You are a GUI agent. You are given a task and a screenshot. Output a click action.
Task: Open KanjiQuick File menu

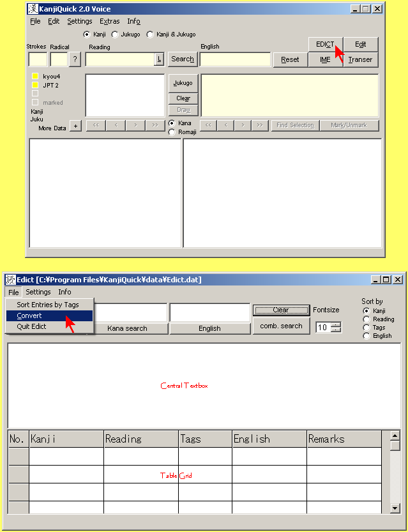35,21
